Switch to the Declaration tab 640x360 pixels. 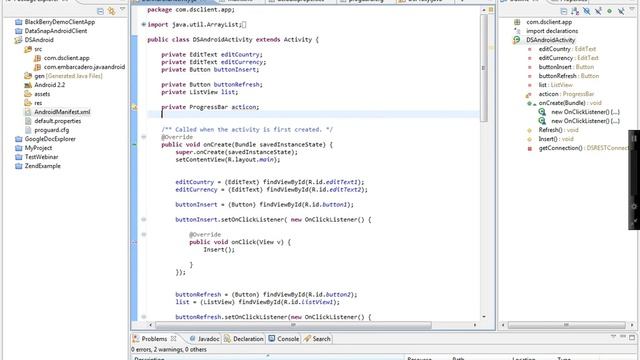244,339
